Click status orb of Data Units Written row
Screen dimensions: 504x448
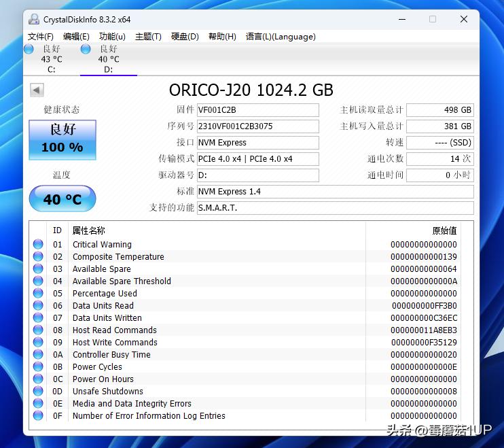click(x=38, y=317)
